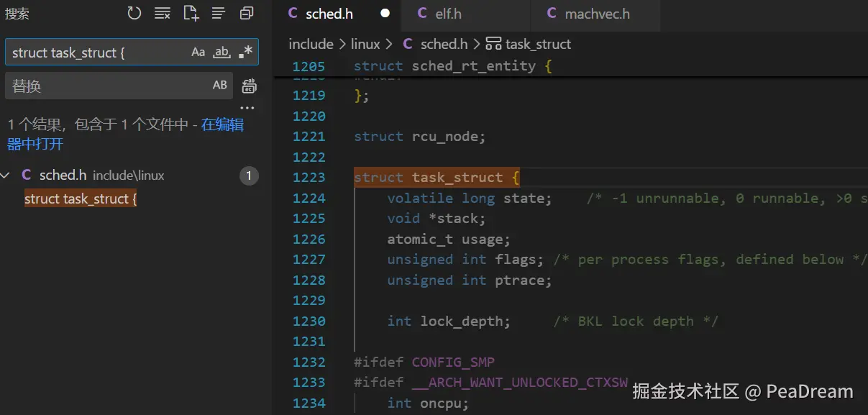
Task: Toggle match whole word option
Action: coord(222,52)
